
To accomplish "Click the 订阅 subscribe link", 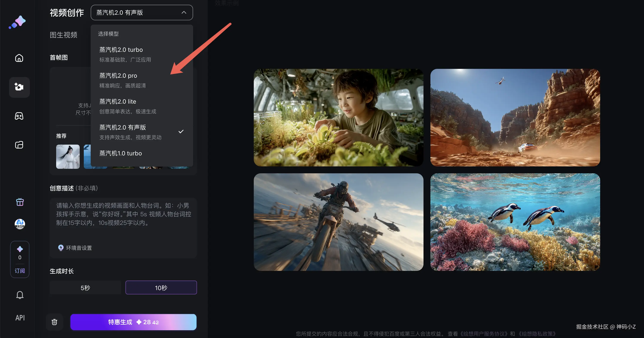I will click(x=20, y=271).
